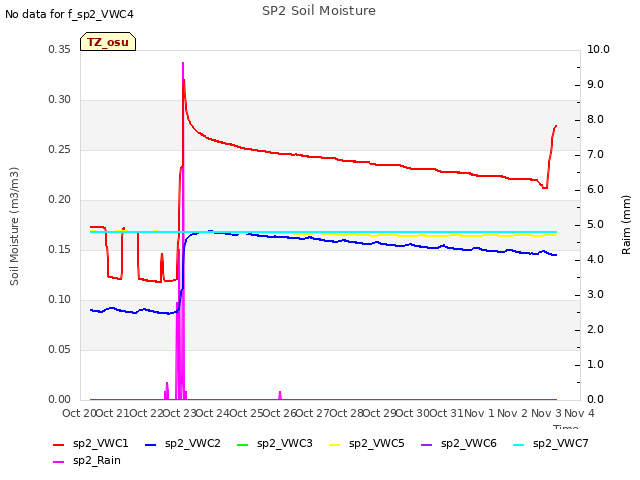This screenshot has width=640, height=480.
Task: Toggle sp2_VWC7 legend entry
Action: [x=551, y=444]
